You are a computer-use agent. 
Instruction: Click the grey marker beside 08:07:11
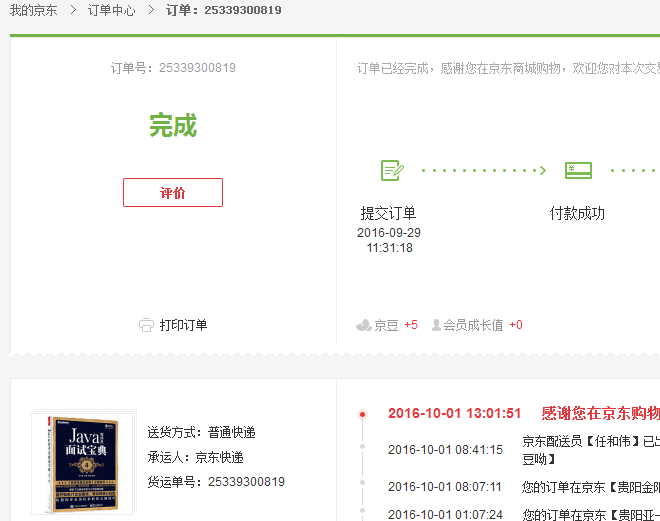[x=362, y=483]
